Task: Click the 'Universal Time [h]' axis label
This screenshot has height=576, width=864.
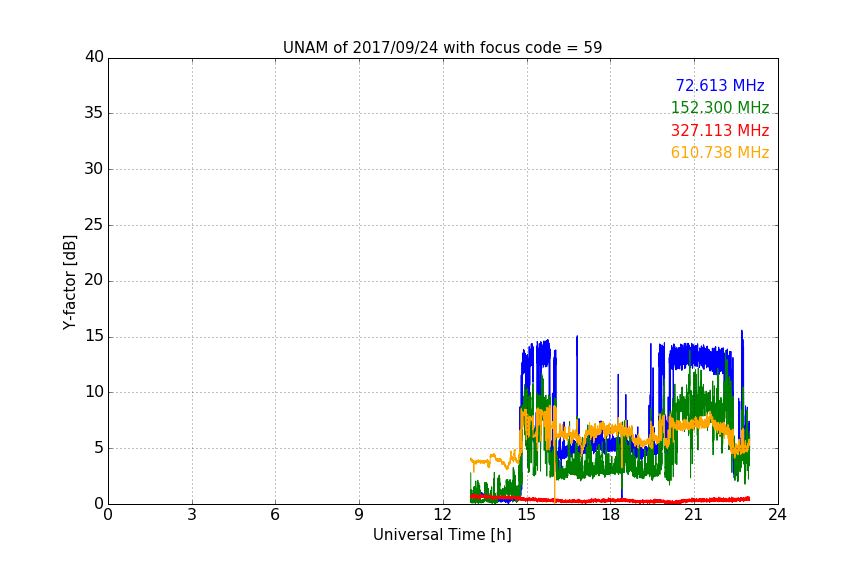Action: click(442, 535)
